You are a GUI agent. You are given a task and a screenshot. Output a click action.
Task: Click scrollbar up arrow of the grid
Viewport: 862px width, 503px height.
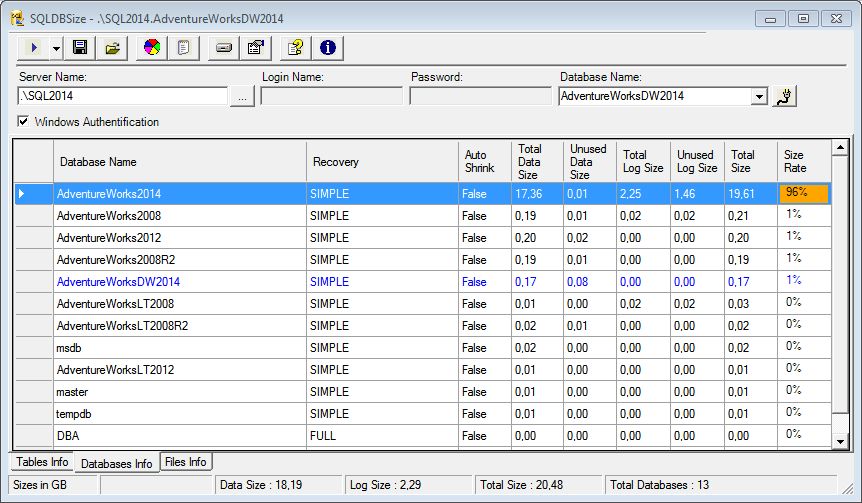[840, 147]
